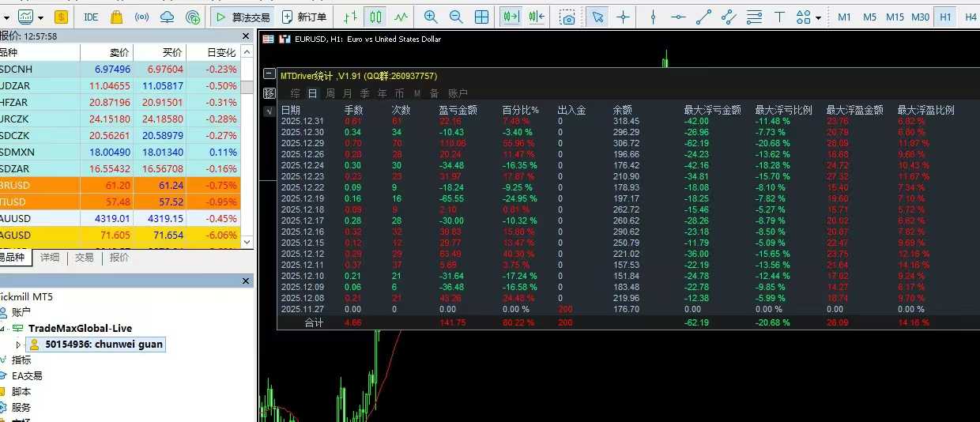Collapse the TradeMaxGlobal-Live tree node
The width and height of the screenshot is (980, 422).
tap(3, 328)
